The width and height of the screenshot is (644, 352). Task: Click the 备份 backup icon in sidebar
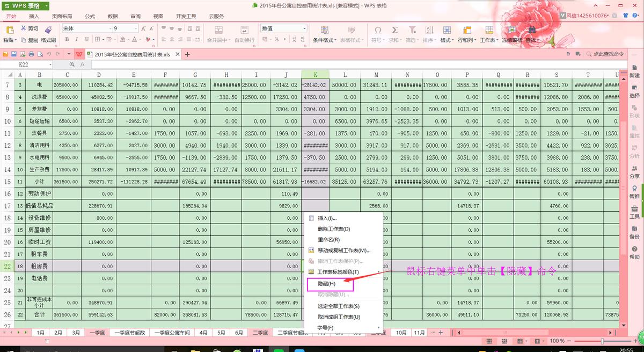(x=635, y=232)
